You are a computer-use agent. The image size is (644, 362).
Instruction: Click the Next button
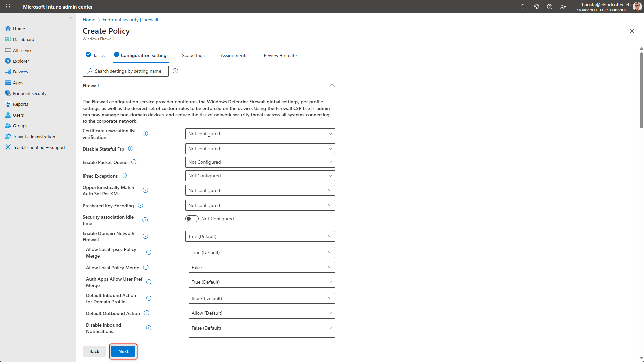(123, 351)
